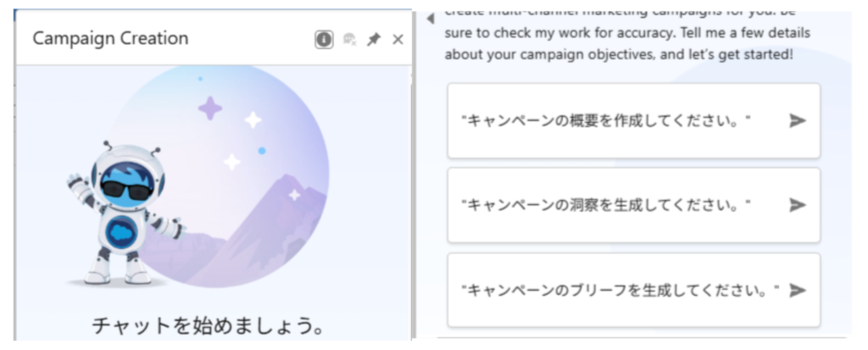868x350 pixels.
Task: Send the "キャンペーンの洞察を生成してください" prompt arrow
Action: coord(797,205)
